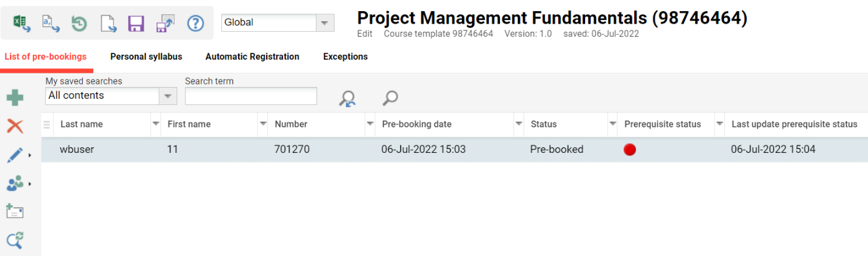868x256 pixels.
Task: Switch to the Personal syllabus tab
Action: (x=146, y=57)
